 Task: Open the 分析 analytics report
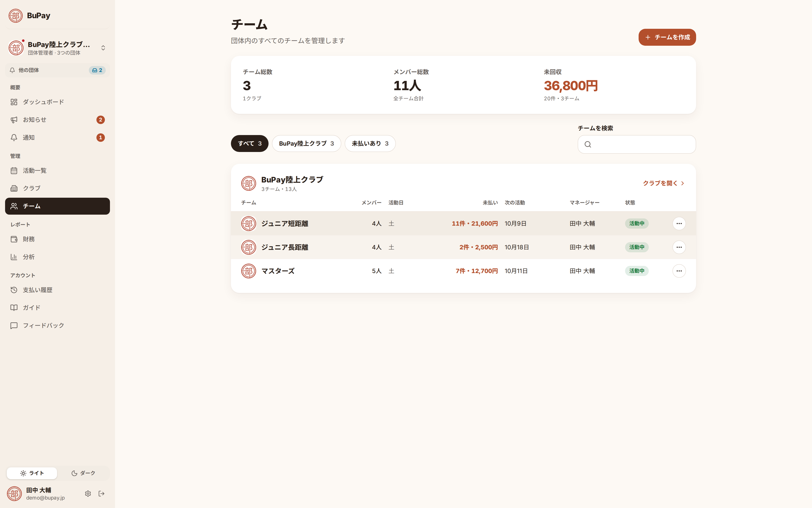point(57,257)
